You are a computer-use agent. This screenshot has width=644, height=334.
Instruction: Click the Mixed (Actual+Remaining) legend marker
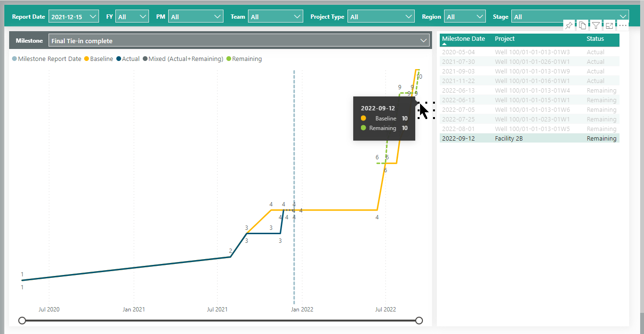(x=145, y=59)
